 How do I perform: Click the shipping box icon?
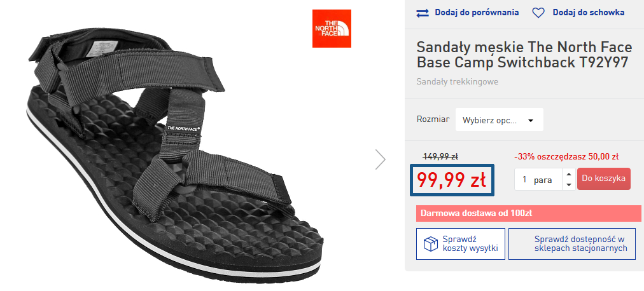[430, 244]
